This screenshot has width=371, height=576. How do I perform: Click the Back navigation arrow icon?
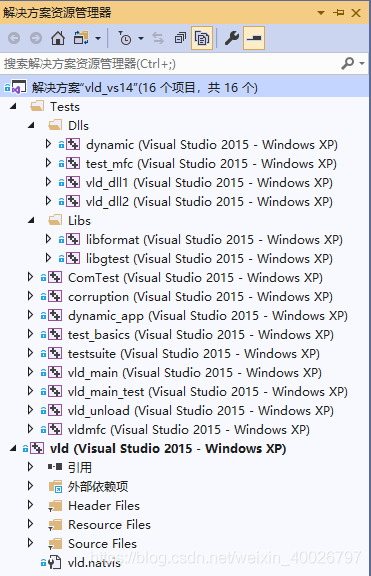click(x=14, y=38)
